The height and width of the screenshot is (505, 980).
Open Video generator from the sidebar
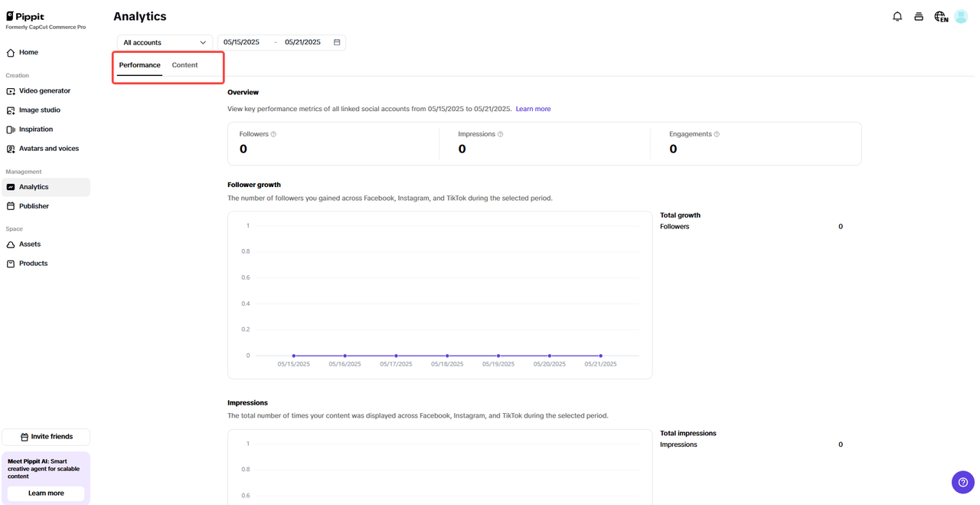44,91
